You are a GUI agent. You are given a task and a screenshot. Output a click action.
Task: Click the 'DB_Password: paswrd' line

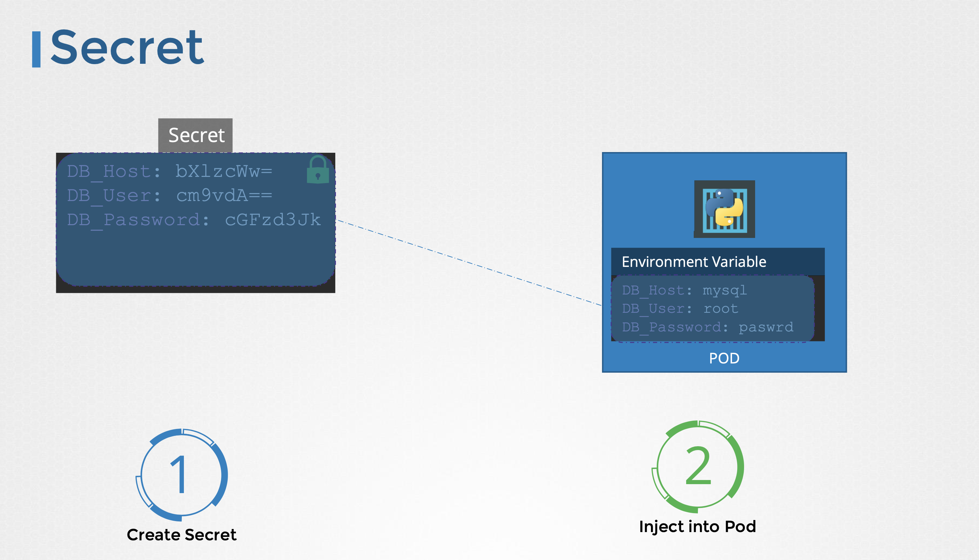[x=708, y=327]
